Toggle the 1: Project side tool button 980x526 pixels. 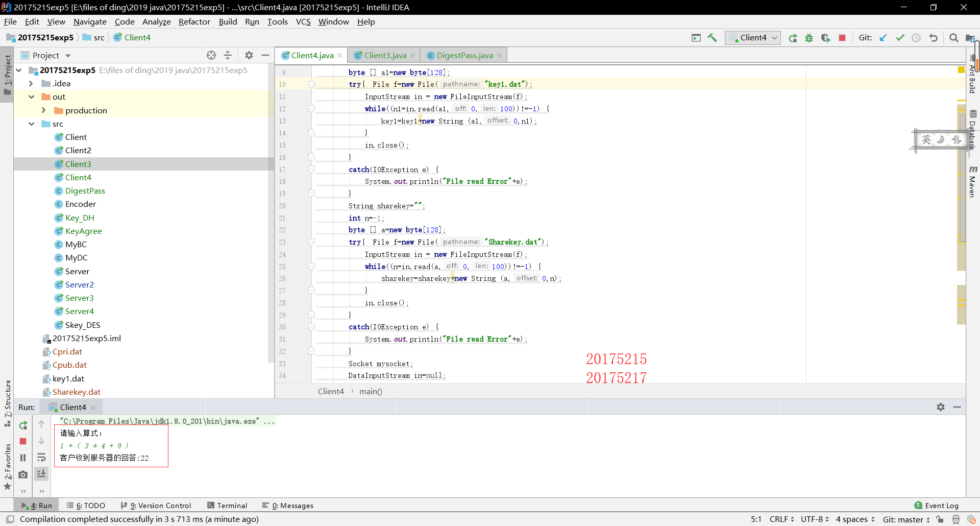(7, 75)
